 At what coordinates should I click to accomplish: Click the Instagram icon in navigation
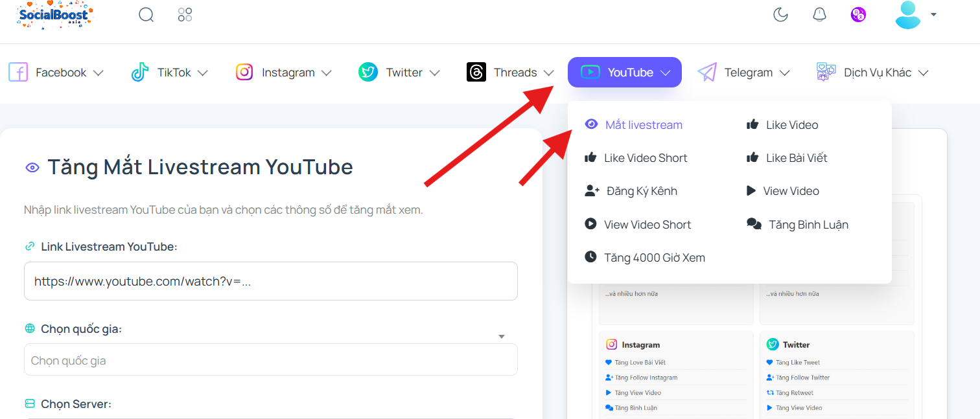tap(244, 72)
